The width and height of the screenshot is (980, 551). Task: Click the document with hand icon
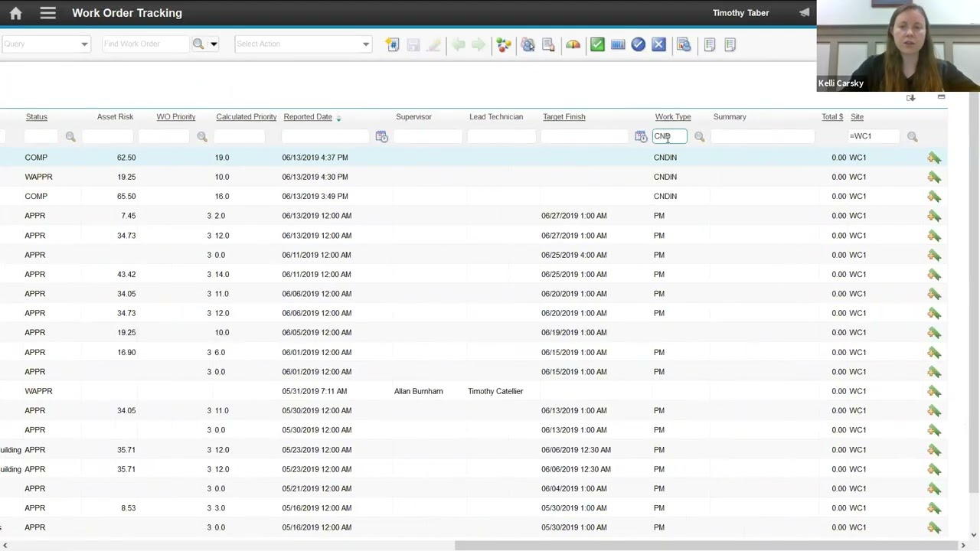tap(548, 44)
